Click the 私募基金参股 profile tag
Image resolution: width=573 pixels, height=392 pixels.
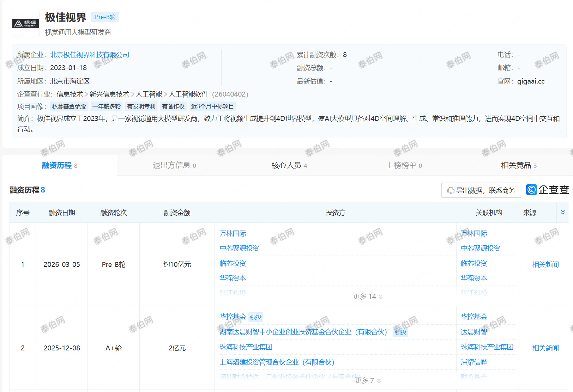pyautogui.click(x=69, y=106)
